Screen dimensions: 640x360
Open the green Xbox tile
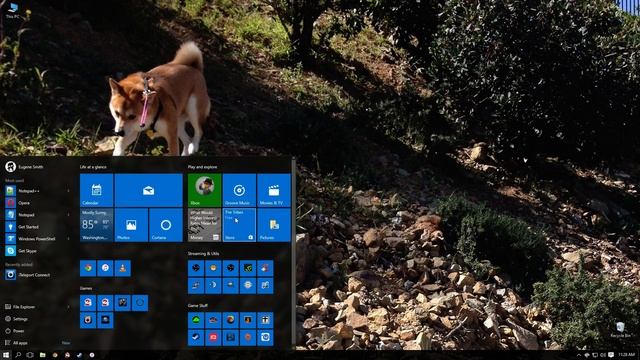click(204, 190)
